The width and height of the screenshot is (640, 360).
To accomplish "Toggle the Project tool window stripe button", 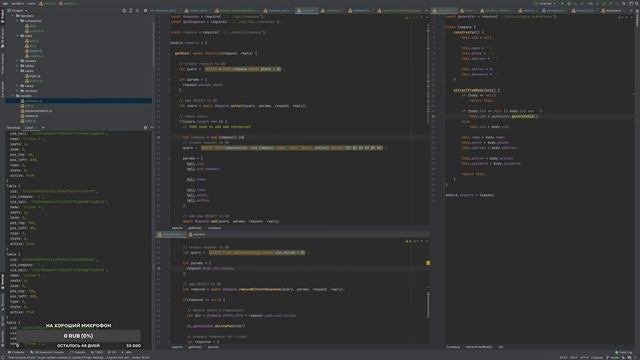I will tap(2, 17).
